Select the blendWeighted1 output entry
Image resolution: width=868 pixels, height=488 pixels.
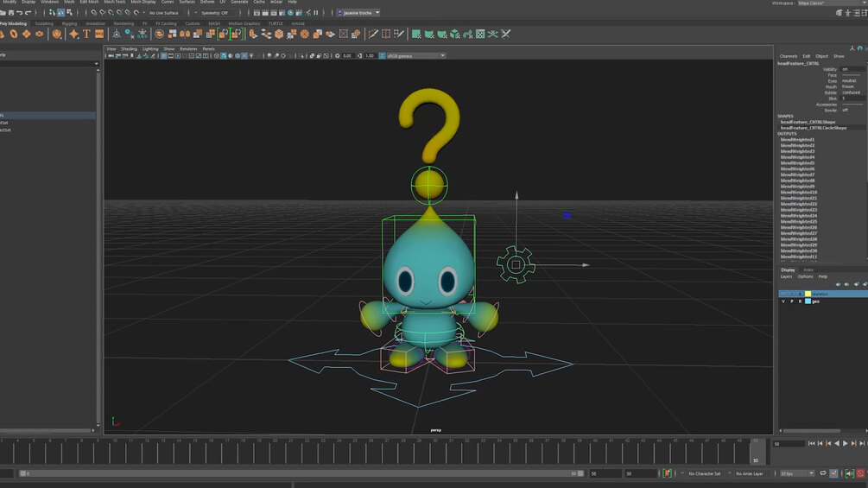(x=798, y=139)
